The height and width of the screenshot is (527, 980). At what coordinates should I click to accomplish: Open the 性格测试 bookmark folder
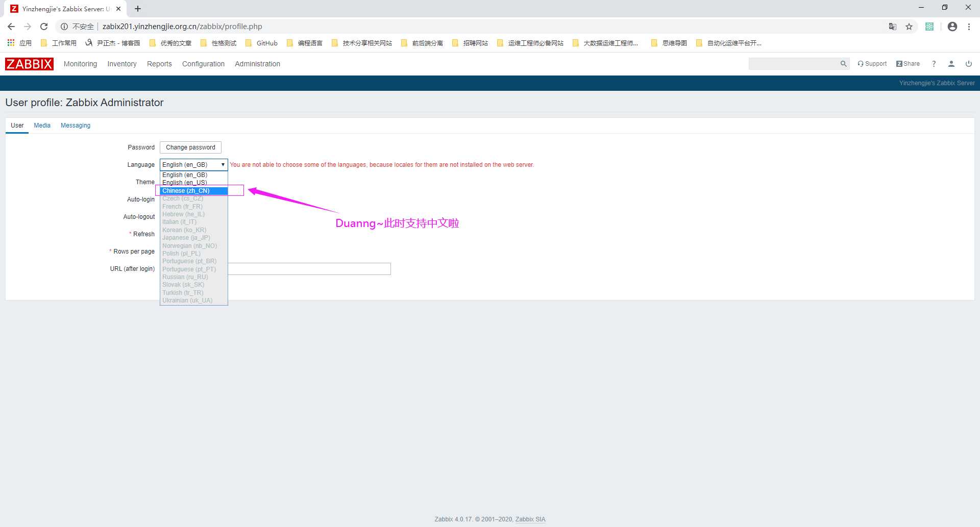218,43
